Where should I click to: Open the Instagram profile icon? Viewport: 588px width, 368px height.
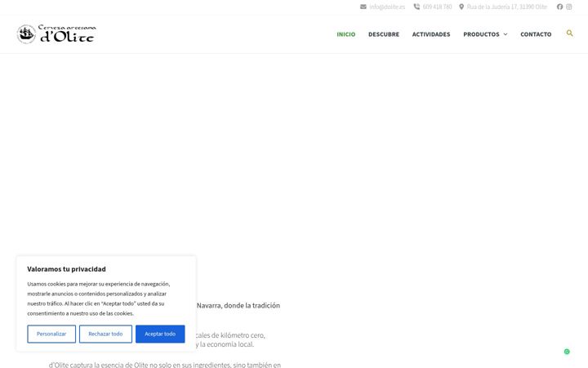click(x=569, y=7)
